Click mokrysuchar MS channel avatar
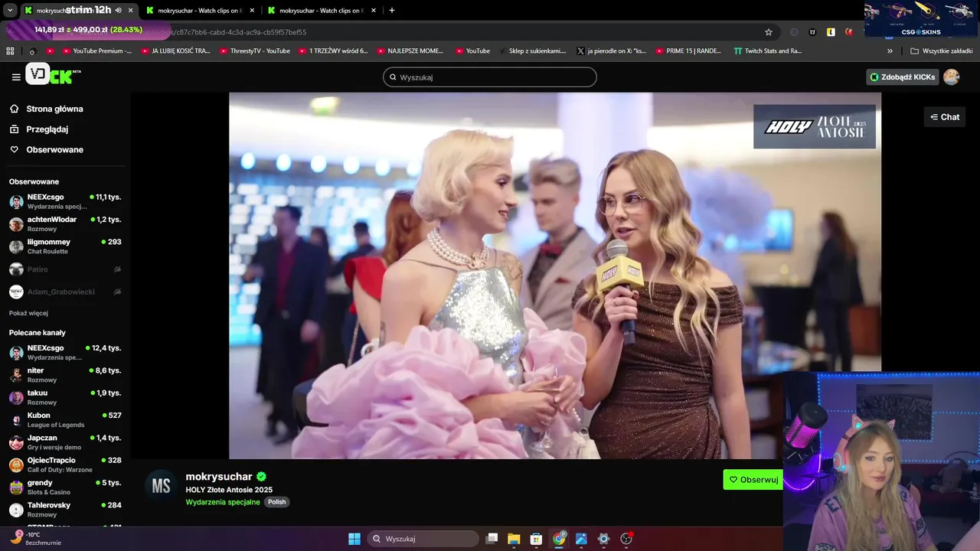 coord(161,486)
